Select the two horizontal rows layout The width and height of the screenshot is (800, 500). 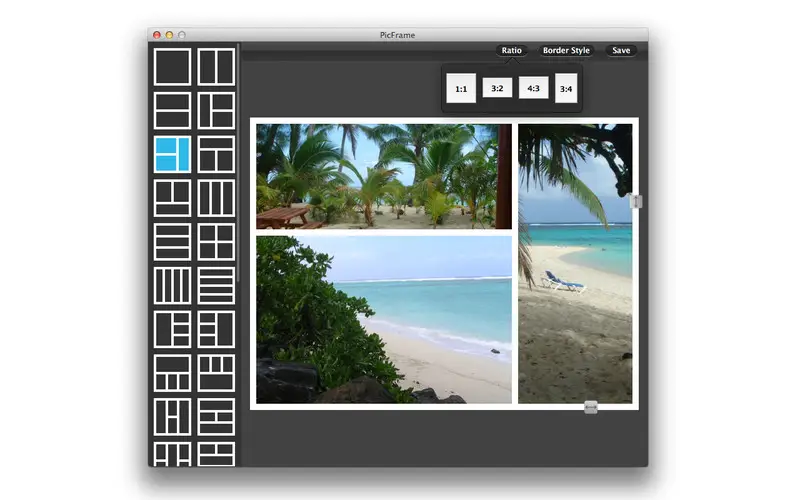(172, 110)
